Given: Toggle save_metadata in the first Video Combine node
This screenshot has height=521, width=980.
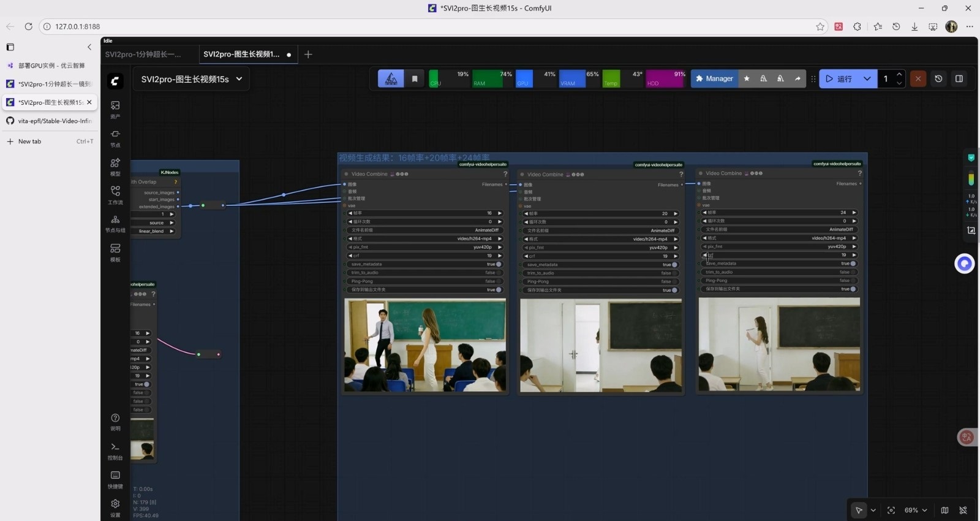Looking at the screenshot, I should [x=498, y=264].
